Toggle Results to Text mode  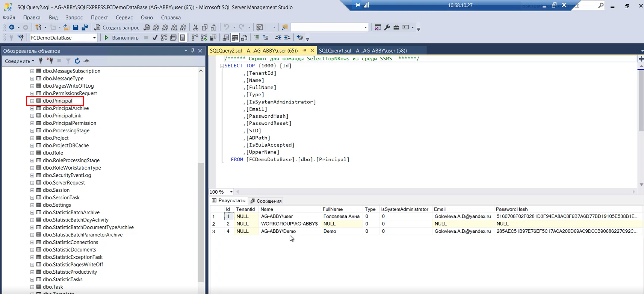225,38
